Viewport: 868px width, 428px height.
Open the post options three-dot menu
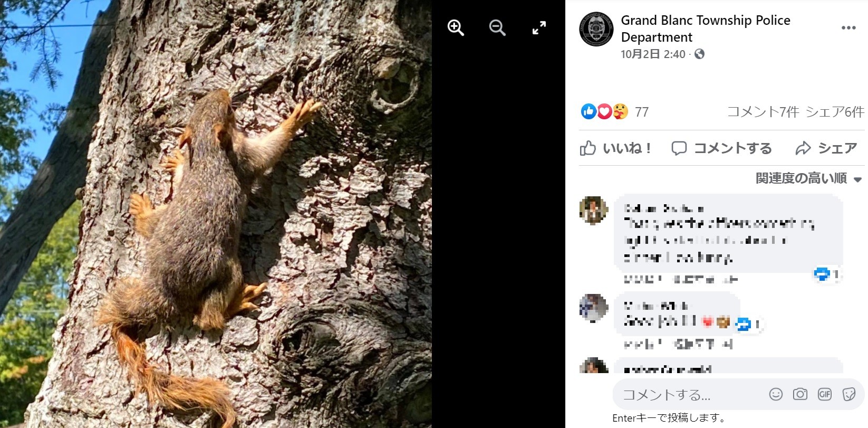[848, 28]
